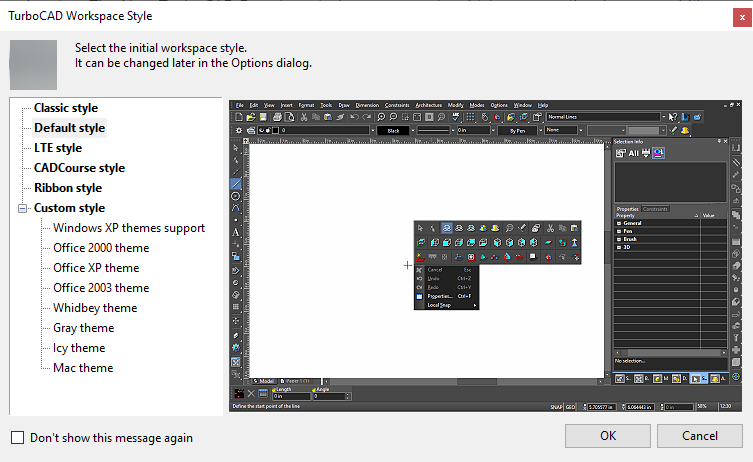The width and height of the screenshot is (753, 462).
Task: Close the TurboCAD Workspace Style dialog
Action: coord(742,18)
